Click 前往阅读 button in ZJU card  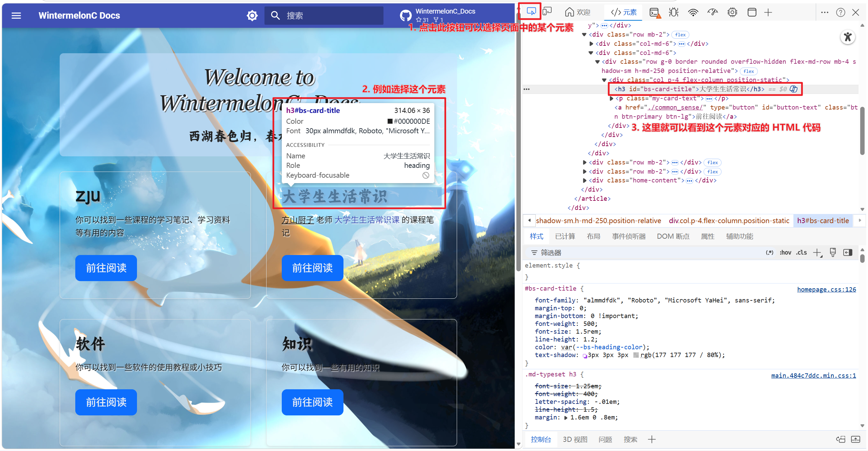[x=106, y=268]
